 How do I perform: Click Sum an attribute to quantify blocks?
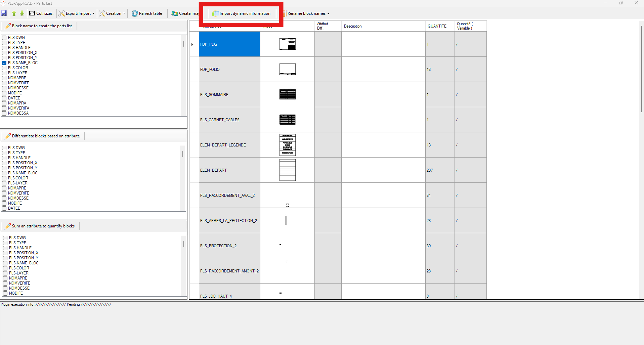pyautogui.click(x=43, y=226)
